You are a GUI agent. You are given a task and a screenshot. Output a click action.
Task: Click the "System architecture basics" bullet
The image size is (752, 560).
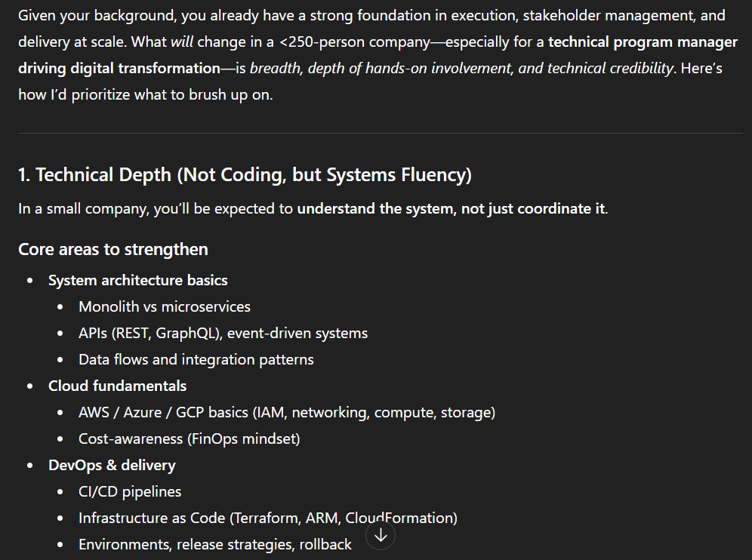138,280
